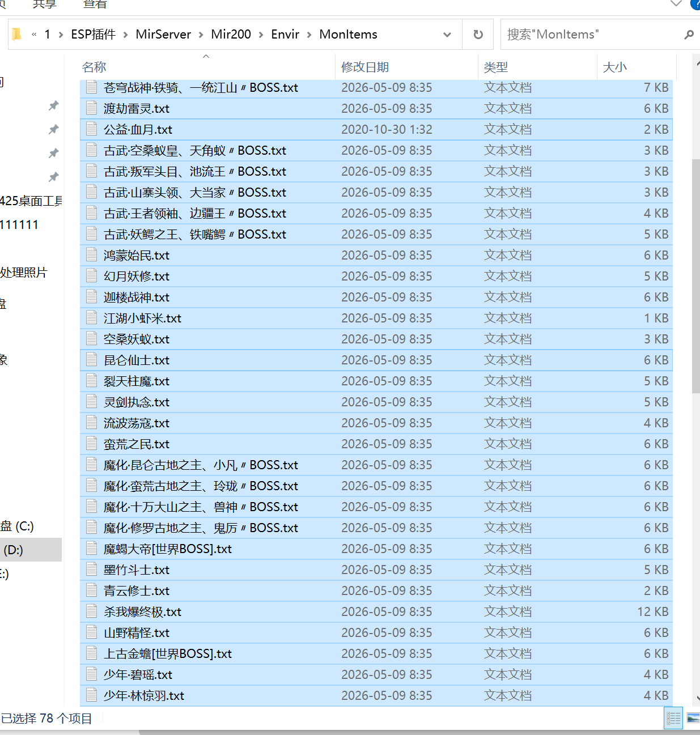
Task: Expand chevron after Envir breadcrumb
Action: click(309, 35)
